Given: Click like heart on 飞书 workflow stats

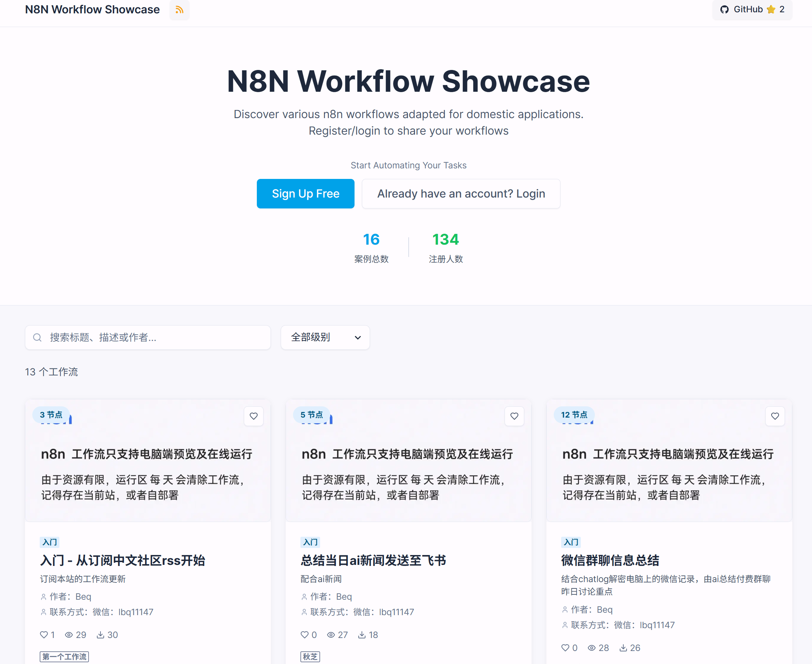Looking at the screenshot, I should pos(305,635).
